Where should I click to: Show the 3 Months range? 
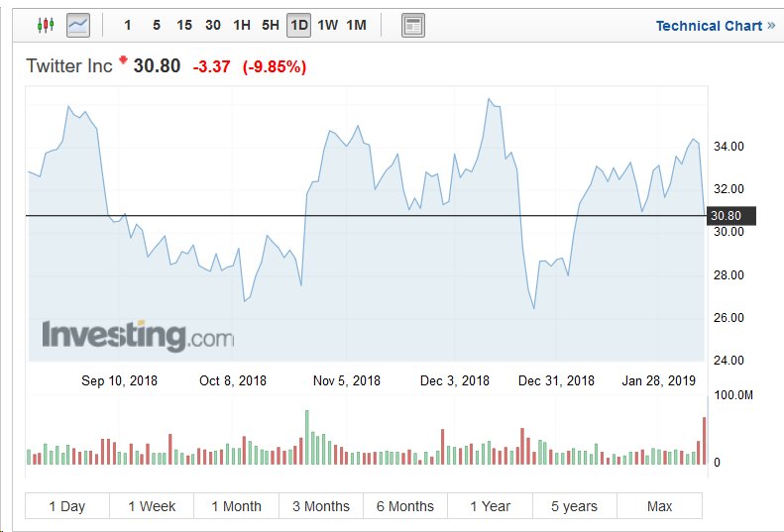[321, 506]
